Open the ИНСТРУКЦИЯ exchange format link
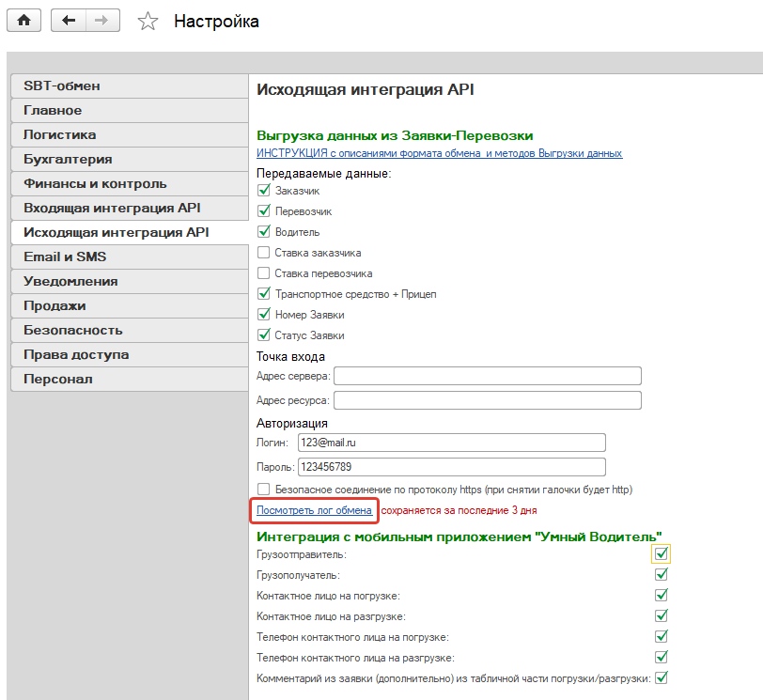The width and height of the screenshot is (763, 700). 440,153
